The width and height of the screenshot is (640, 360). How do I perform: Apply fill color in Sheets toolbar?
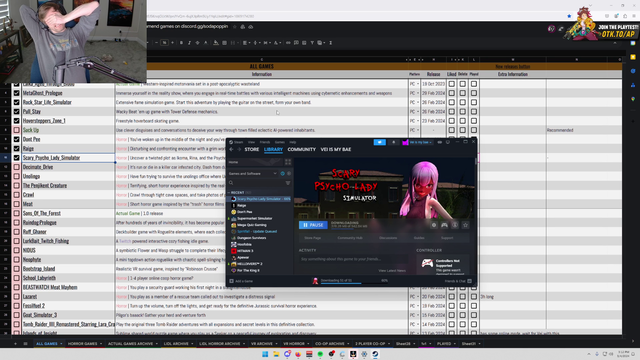(x=216, y=42)
